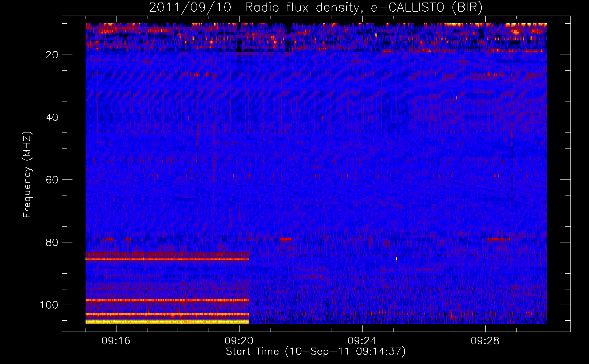Click the '100' frequency tick label

50,305
